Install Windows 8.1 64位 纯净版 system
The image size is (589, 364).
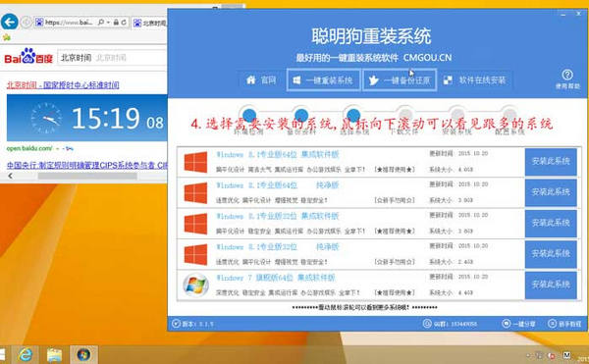coord(551,192)
